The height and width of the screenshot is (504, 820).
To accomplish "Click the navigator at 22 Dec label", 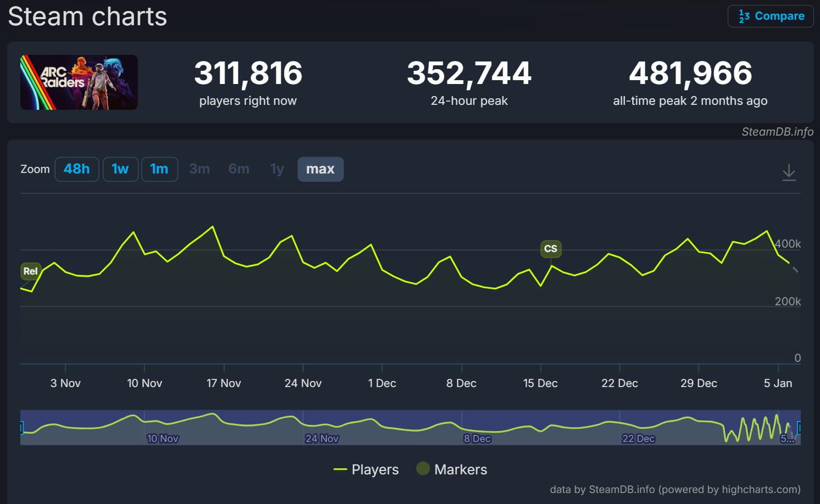I will 638,438.
